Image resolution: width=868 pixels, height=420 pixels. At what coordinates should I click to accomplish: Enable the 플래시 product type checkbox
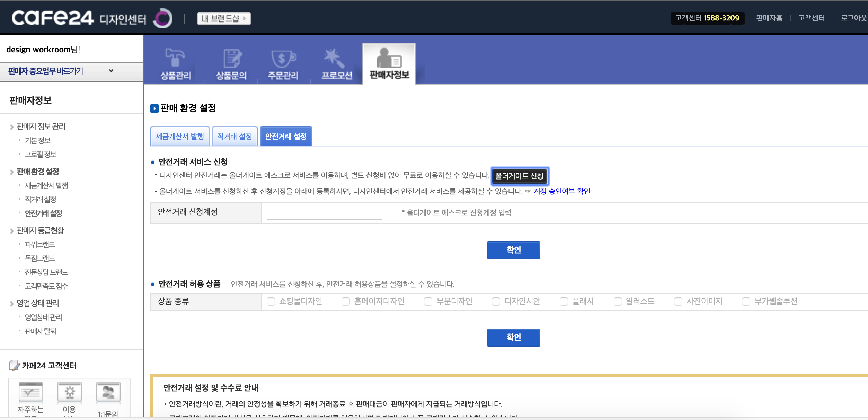[564, 301]
